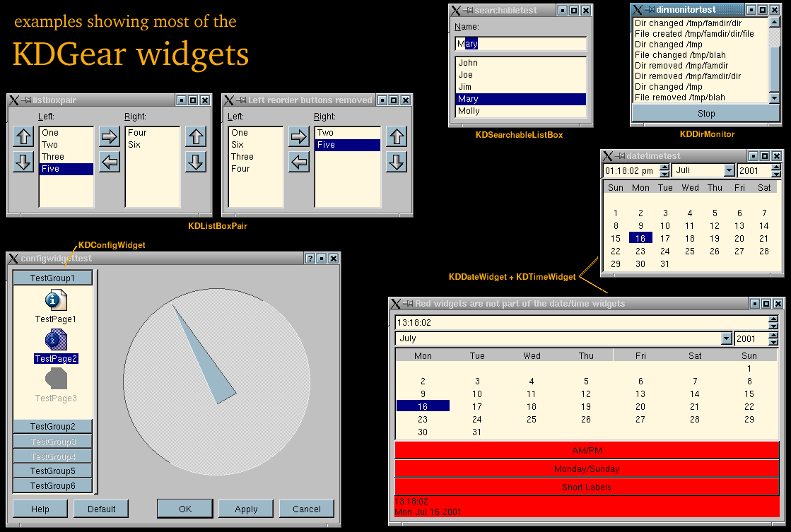Open the TestGroup2 section
This screenshot has width=791, height=532.
52,426
